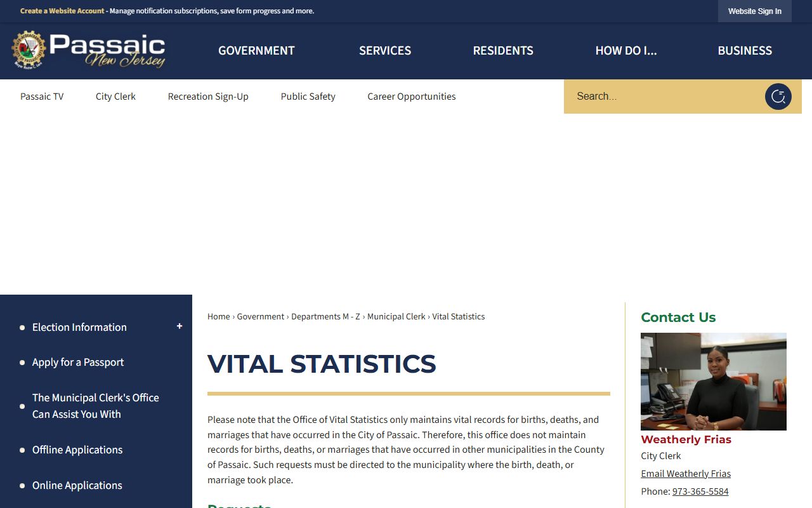Open the Services main menu
This screenshot has height=508, width=812.
385,51
